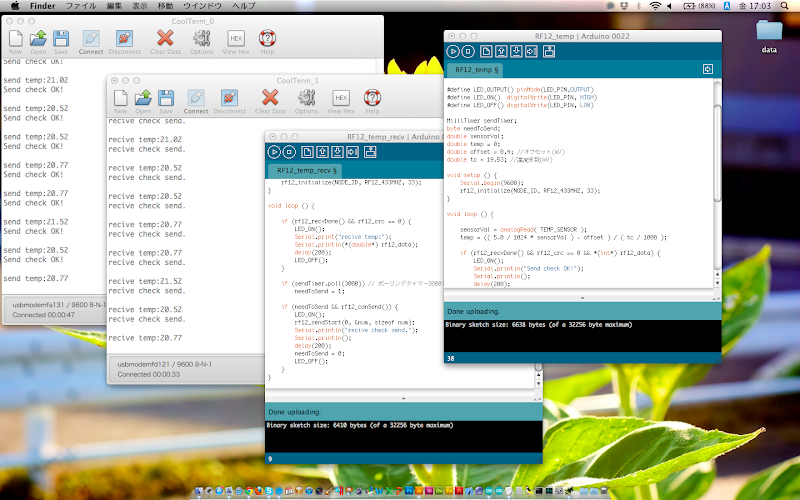800x500 pixels.
Task: Click Verify button in RF12_temp_recv Arduino window
Action: point(274,152)
